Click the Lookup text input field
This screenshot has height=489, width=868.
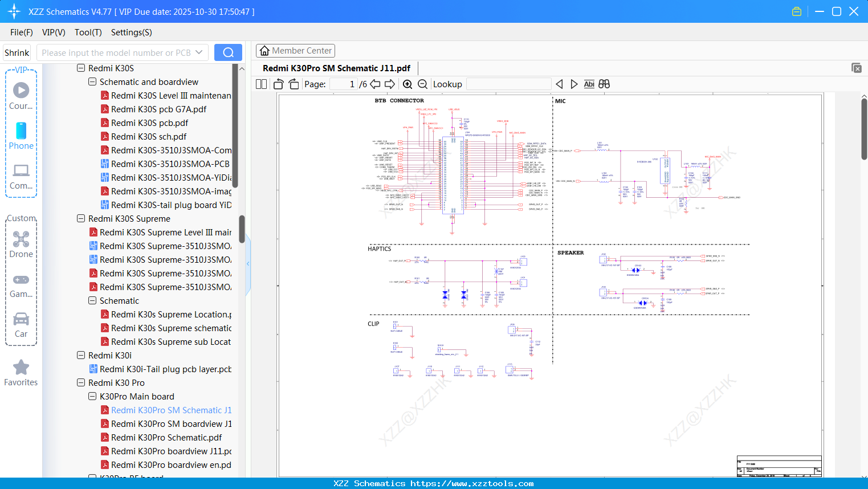(x=508, y=84)
